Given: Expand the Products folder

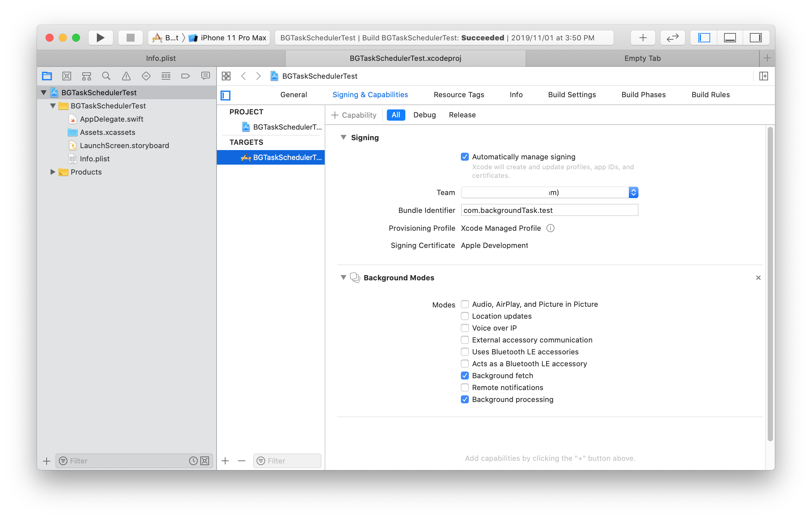Looking at the screenshot, I should [53, 172].
